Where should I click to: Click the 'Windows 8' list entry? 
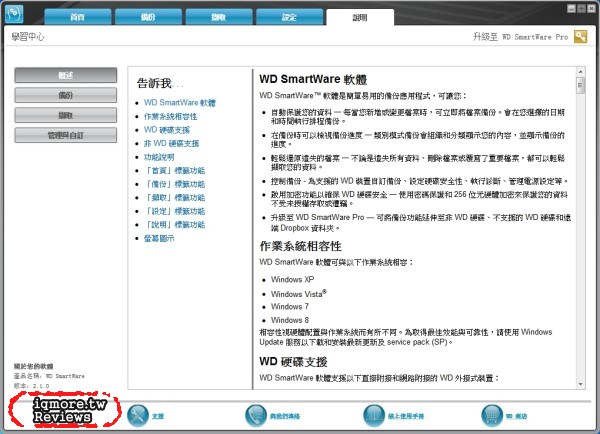coord(290,320)
